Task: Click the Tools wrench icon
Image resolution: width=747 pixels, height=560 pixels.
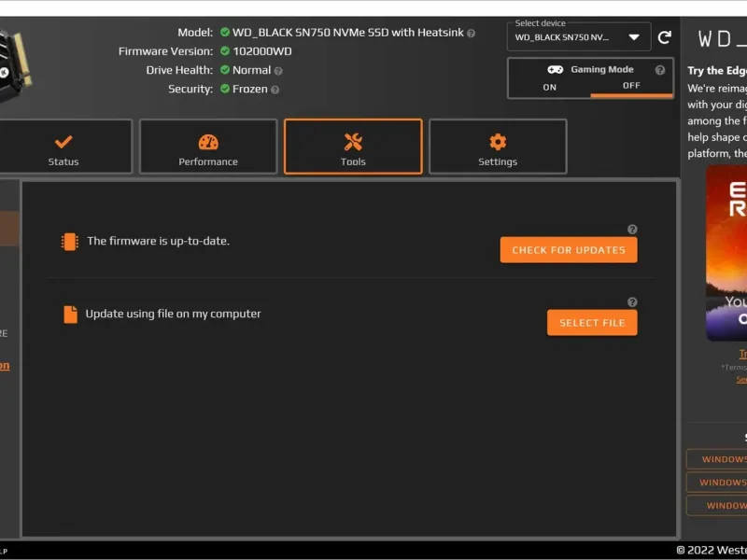Action: click(353, 142)
